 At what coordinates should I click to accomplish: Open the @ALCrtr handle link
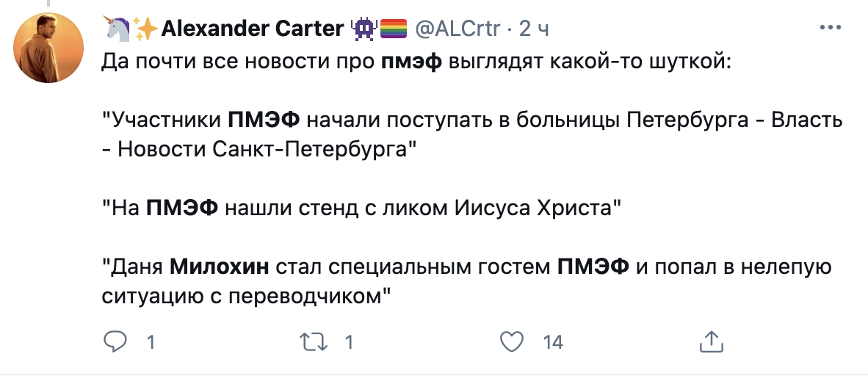458,29
